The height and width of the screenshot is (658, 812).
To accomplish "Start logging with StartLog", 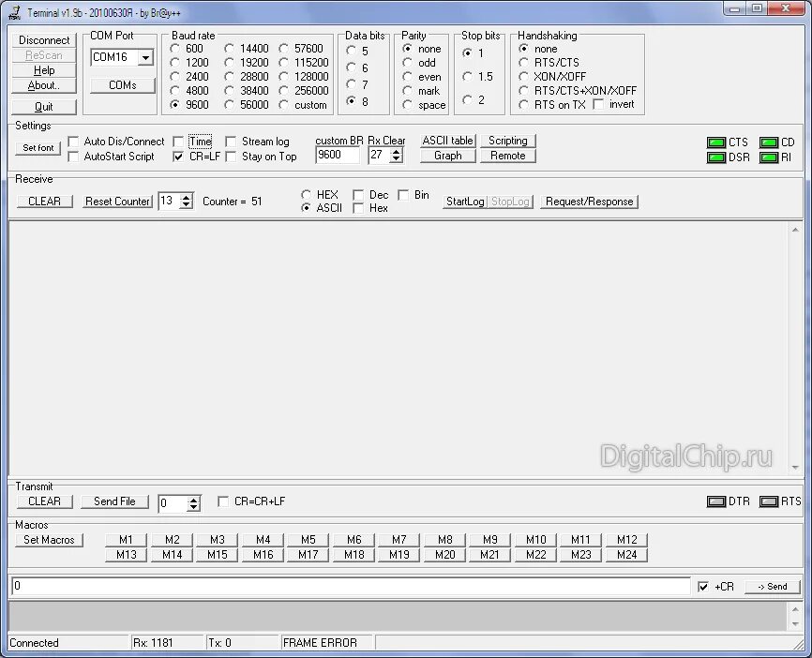I will click(x=465, y=202).
